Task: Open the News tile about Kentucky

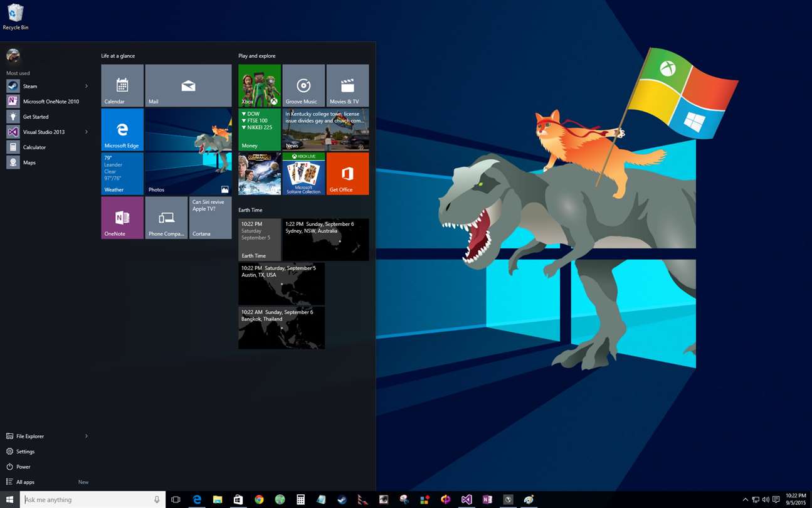Action: (x=325, y=129)
